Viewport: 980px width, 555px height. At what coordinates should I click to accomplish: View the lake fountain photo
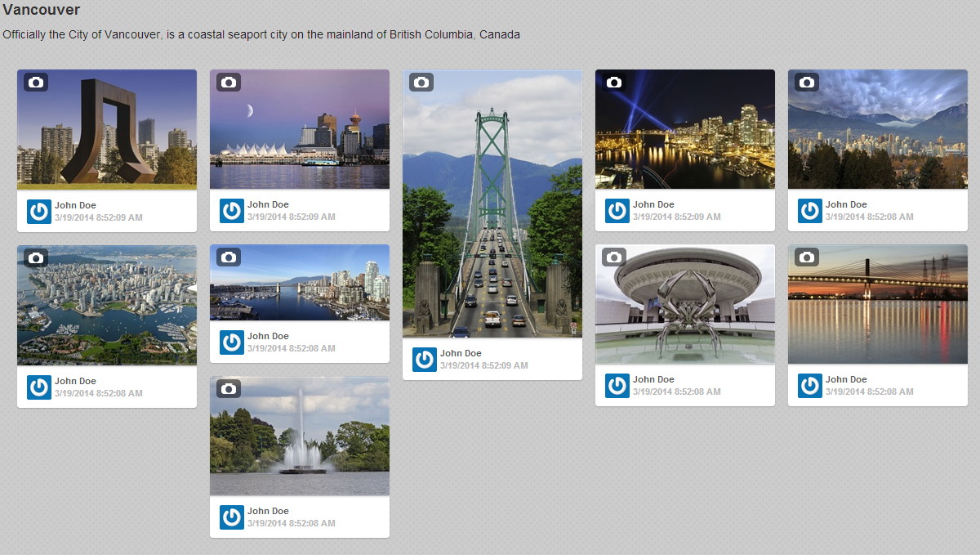point(300,436)
